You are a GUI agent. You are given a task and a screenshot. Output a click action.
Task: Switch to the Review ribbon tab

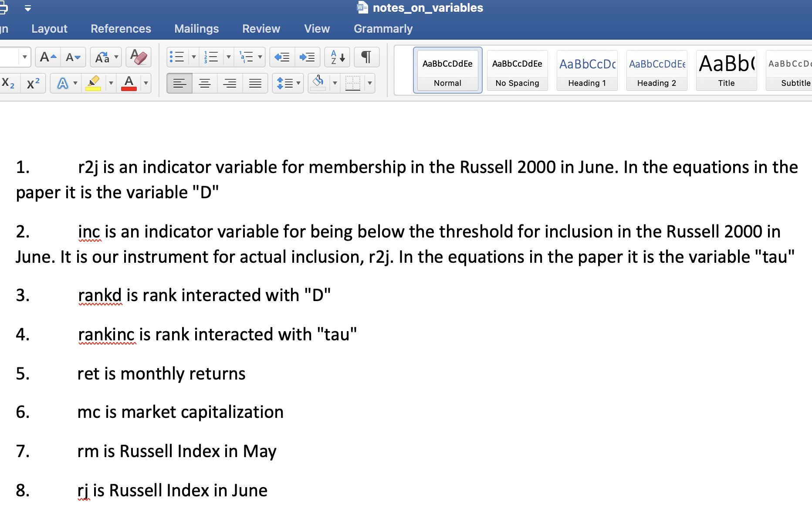coord(261,29)
